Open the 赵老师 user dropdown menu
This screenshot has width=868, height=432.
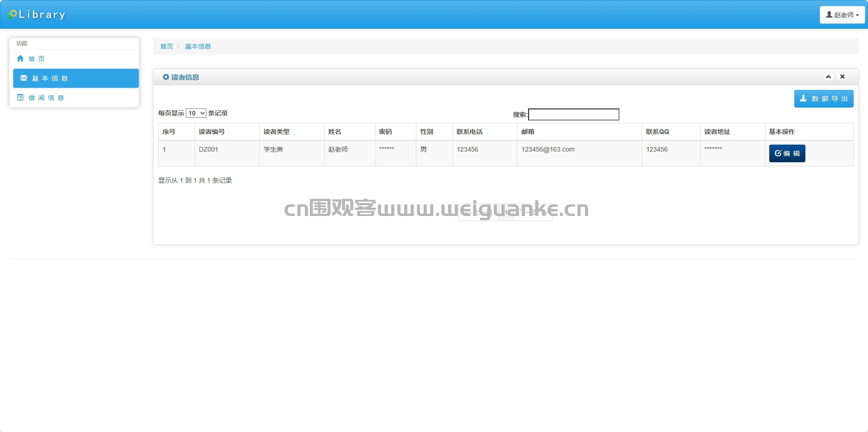(842, 15)
